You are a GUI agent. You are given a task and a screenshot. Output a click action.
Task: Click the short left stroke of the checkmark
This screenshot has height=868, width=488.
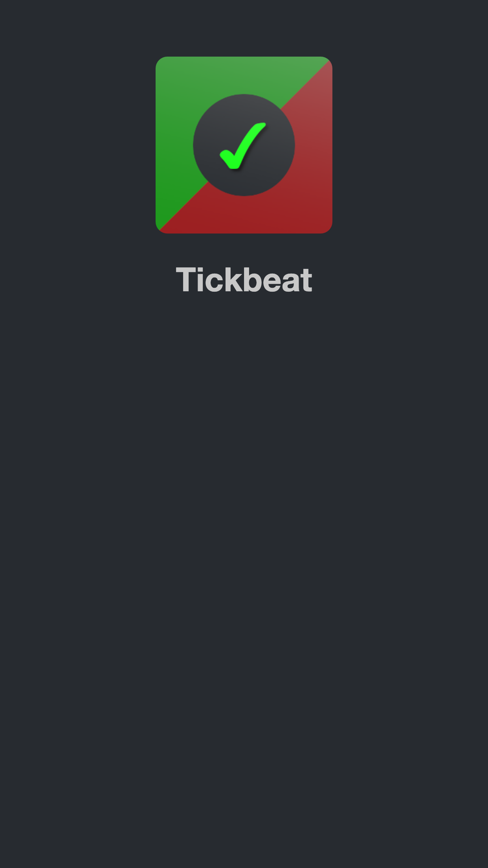[226, 157]
